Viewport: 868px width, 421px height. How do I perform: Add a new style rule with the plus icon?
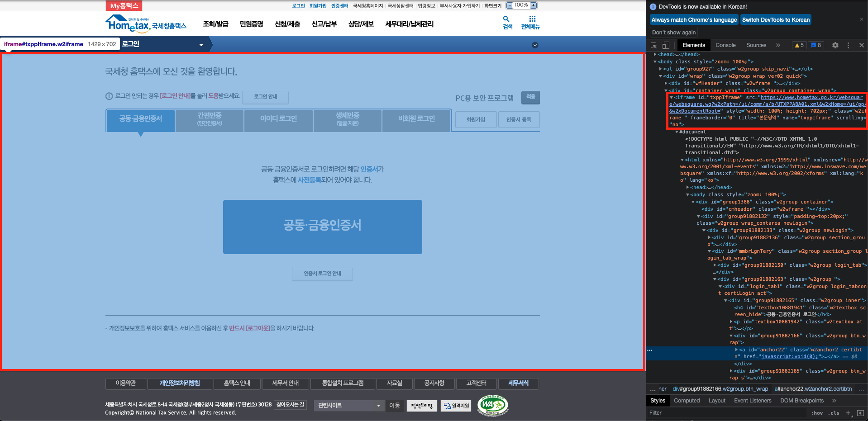coord(848,413)
